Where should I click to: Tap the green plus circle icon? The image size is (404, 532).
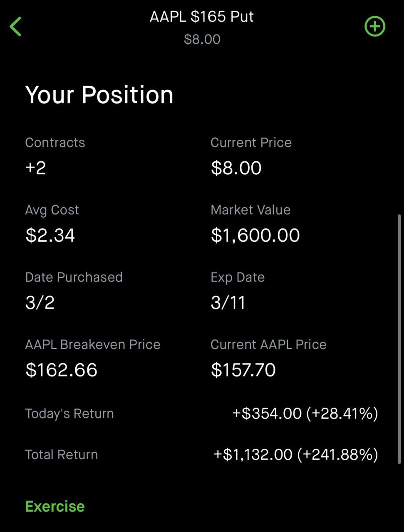[x=375, y=26]
